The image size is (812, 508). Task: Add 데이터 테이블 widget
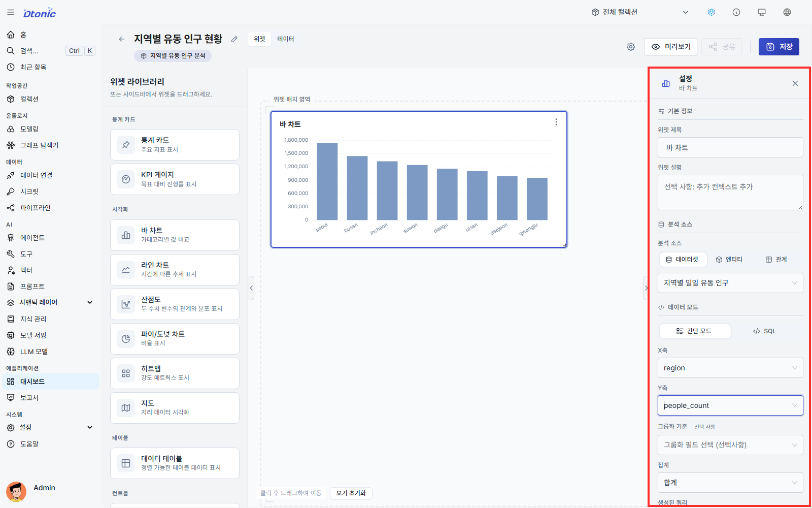click(x=175, y=463)
